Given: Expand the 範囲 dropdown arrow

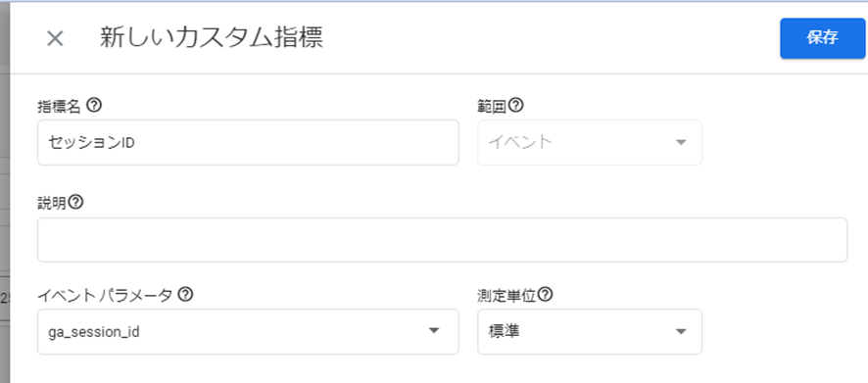Looking at the screenshot, I should (681, 143).
